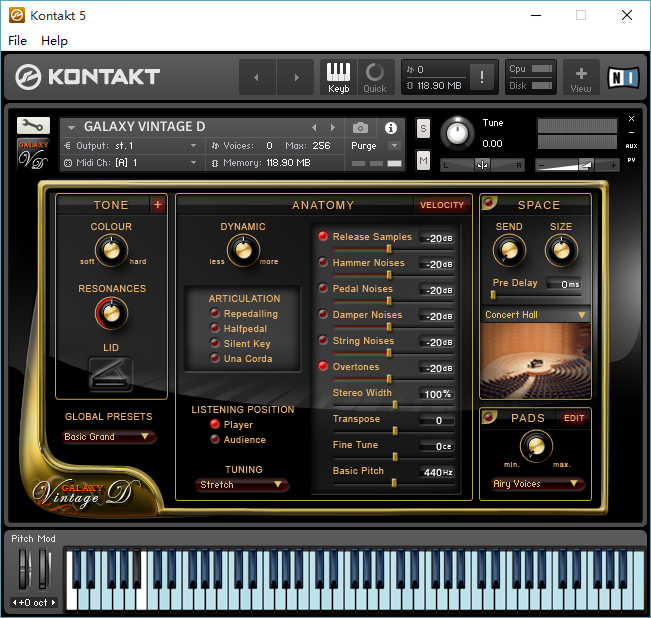Open the Concert Hall reverb dropdown
Screen dimensions: 651x618
point(535,315)
